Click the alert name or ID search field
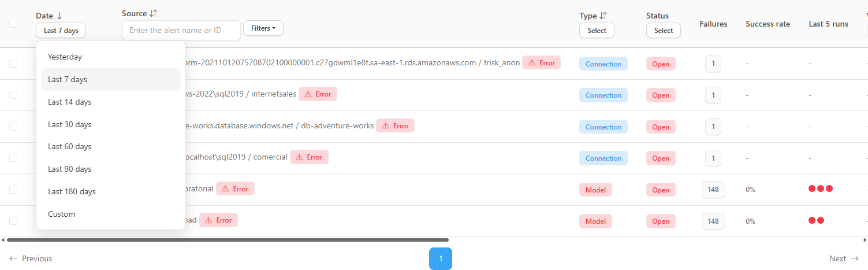This screenshot has height=270, width=868. point(181,30)
